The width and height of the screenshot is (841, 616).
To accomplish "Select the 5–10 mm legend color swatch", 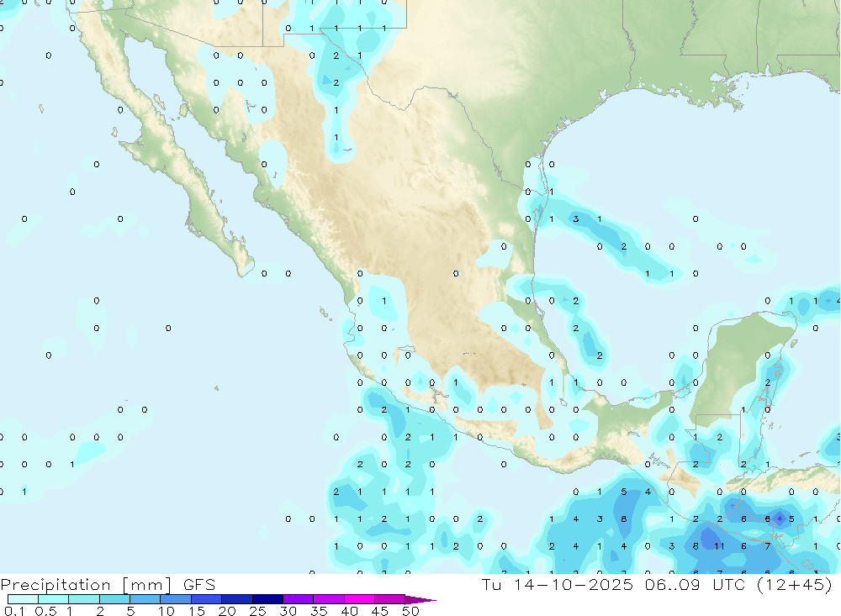I will click(145, 599).
